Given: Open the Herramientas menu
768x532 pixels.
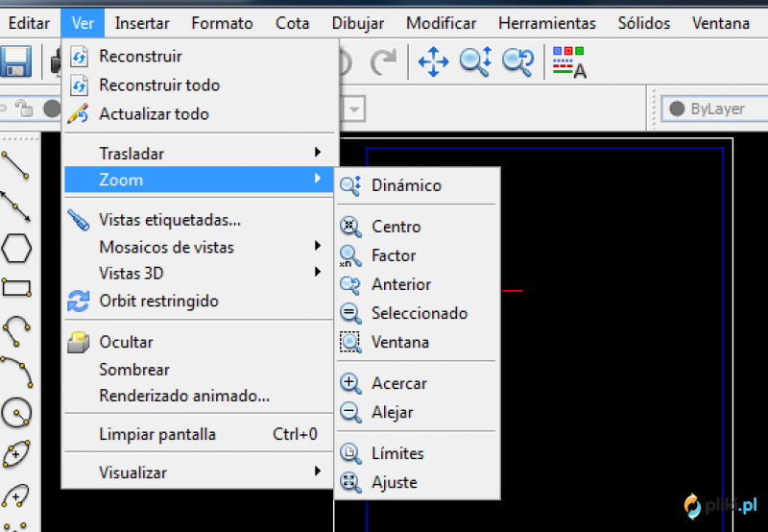Looking at the screenshot, I should [546, 23].
